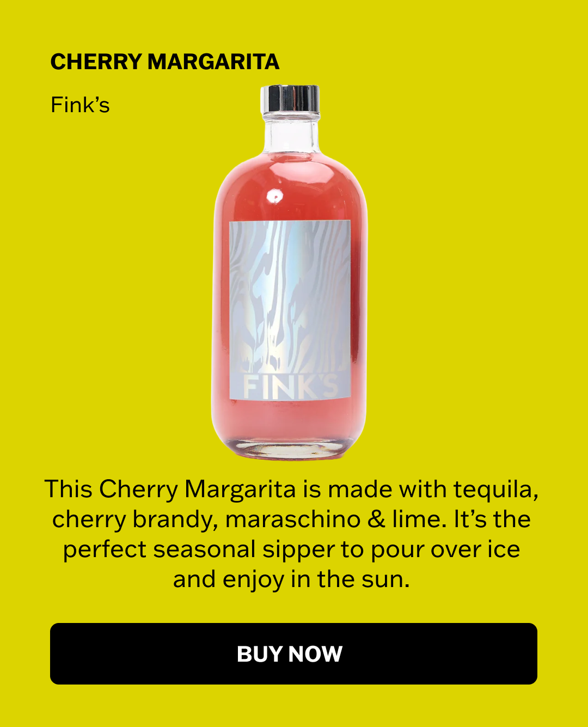Click the FINK'S logo on the bottle label

[290, 386]
